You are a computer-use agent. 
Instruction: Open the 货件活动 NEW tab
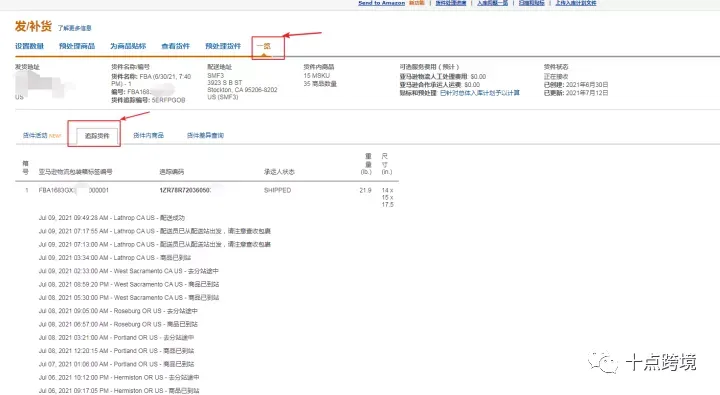click(42, 135)
